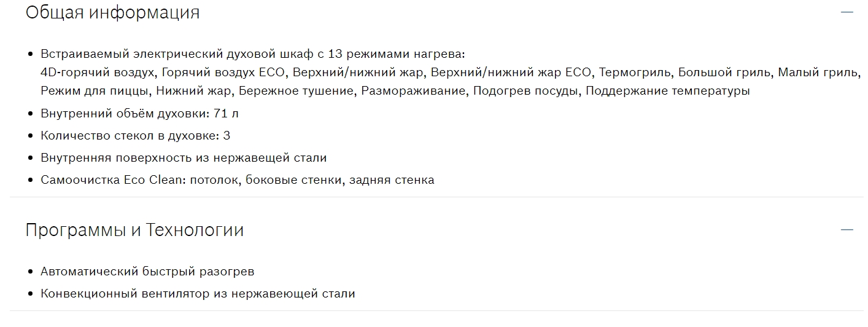
Task: Select the Самоочистка Eco Clean line
Action: [x=237, y=180]
